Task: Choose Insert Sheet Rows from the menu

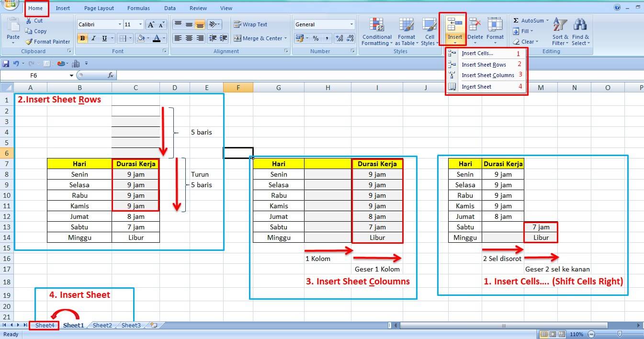Action: 484,64
